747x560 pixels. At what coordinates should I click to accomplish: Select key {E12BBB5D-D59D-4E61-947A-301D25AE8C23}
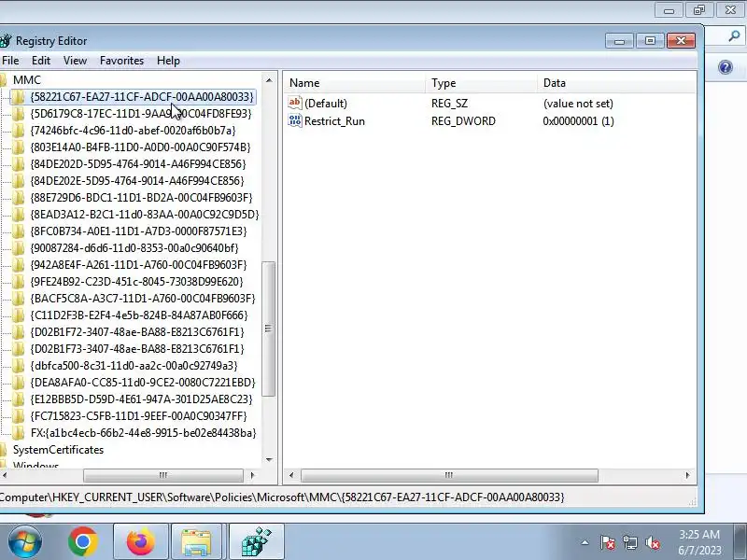tap(141, 399)
